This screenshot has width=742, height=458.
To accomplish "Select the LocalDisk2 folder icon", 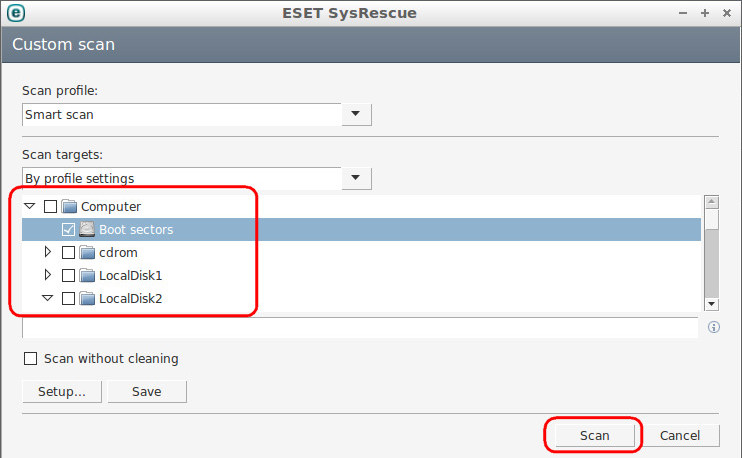I will click(87, 298).
